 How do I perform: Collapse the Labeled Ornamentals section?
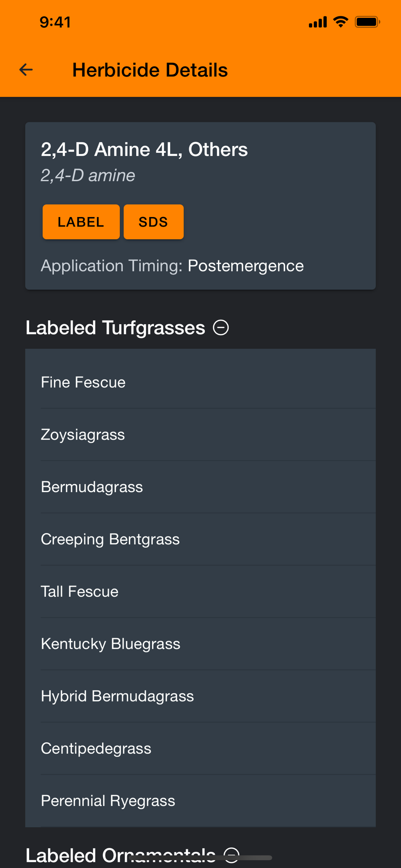pyautogui.click(x=232, y=854)
